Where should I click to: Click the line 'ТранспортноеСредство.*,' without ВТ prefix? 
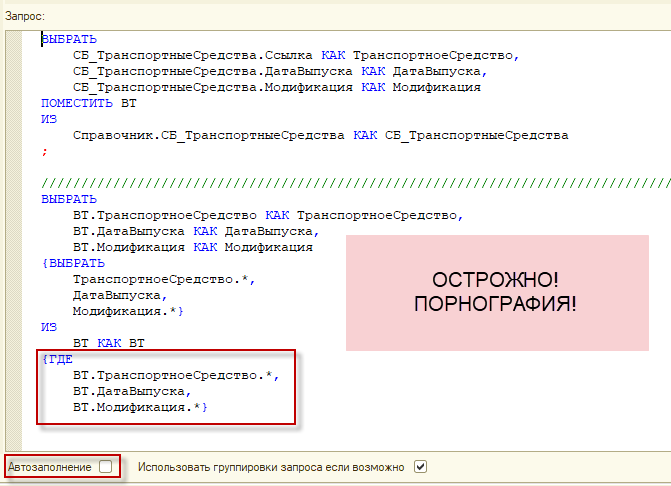coord(164,279)
